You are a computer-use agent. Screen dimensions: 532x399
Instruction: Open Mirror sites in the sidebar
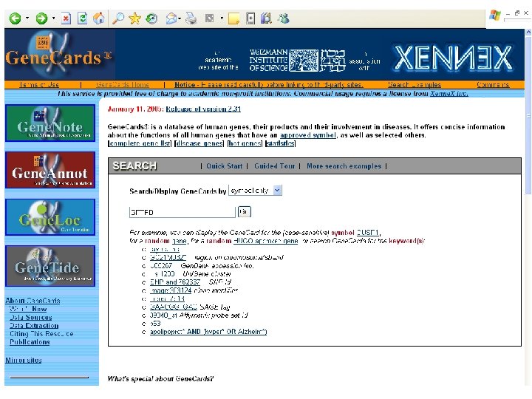[x=24, y=361]
